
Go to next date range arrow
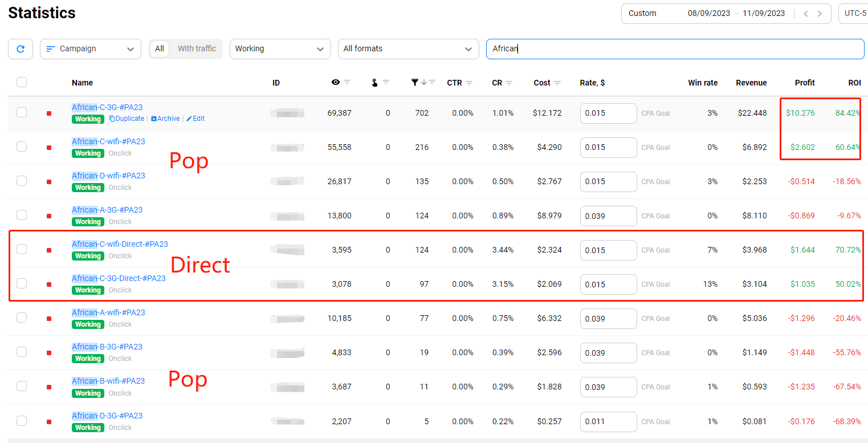[820, 14]
